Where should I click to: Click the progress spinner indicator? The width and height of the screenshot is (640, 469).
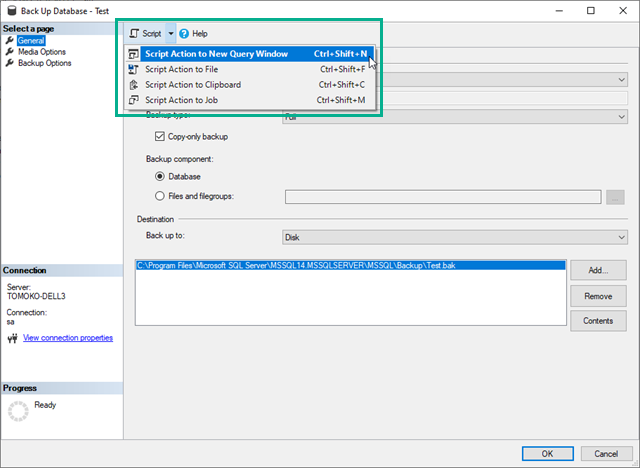(x=18, y=411)
